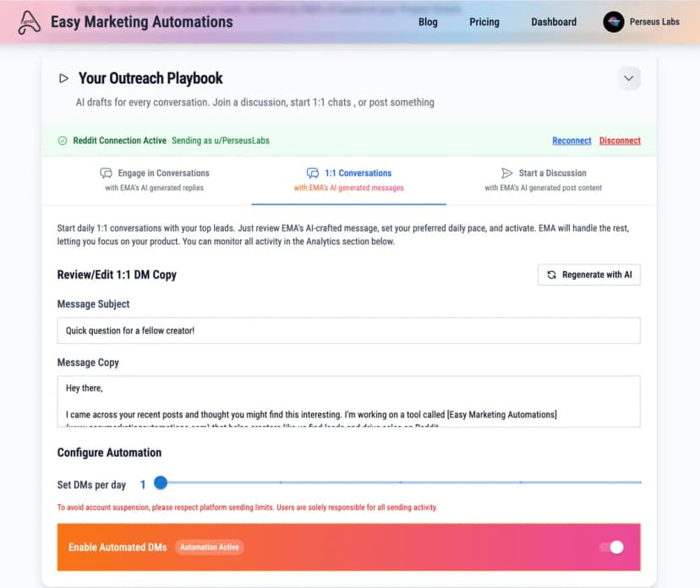The height and width of the screenshot is (588, 700).
Task: Click the play triangle beside Your Outreach Playbook
Action: 64,79
